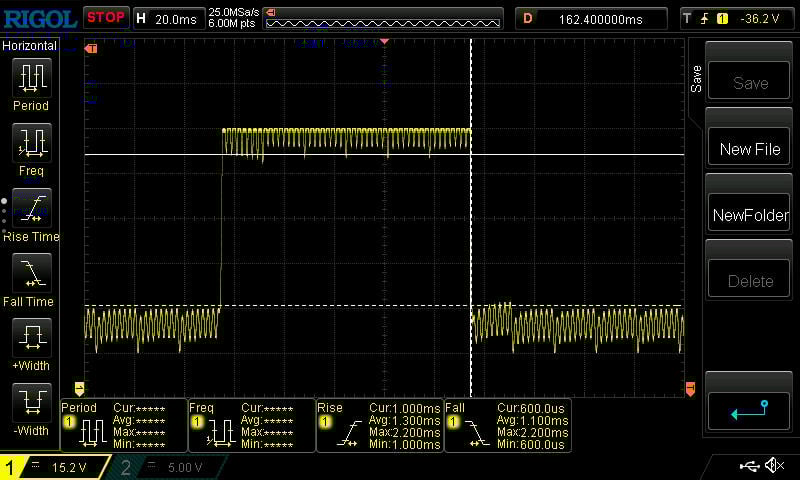Toggle the red STOP run state
The width and height of the screenshot is (800, 480).
(105, 17)
